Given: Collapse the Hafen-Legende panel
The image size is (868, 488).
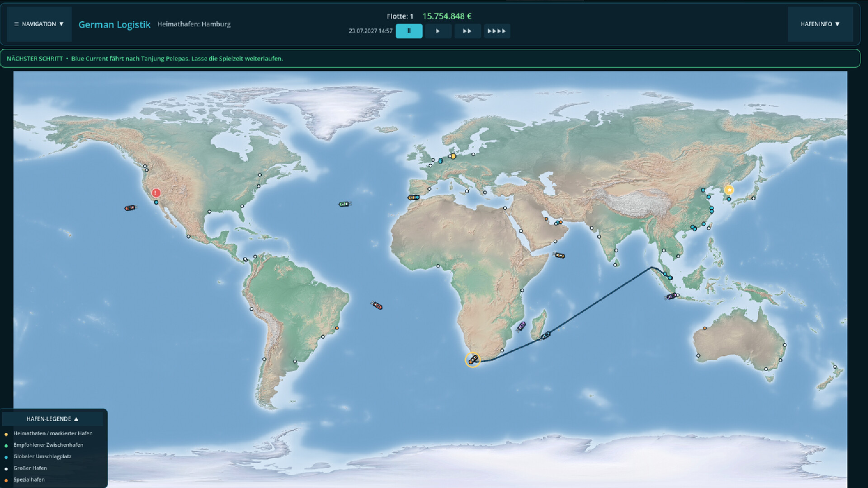Looking at the screenshot, I should tap(52, 419).
